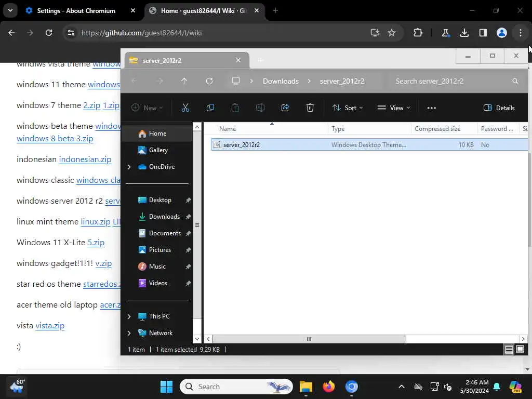Close the server_2012r2 Explorer tab
532x399 pixels.
pos(238,60)
